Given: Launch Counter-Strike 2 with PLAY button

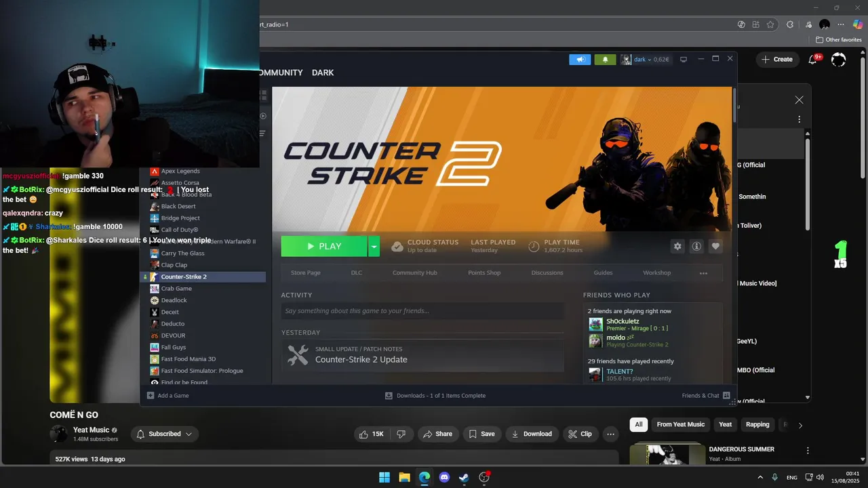Looking at the screenshot, I should click(324, 246).
